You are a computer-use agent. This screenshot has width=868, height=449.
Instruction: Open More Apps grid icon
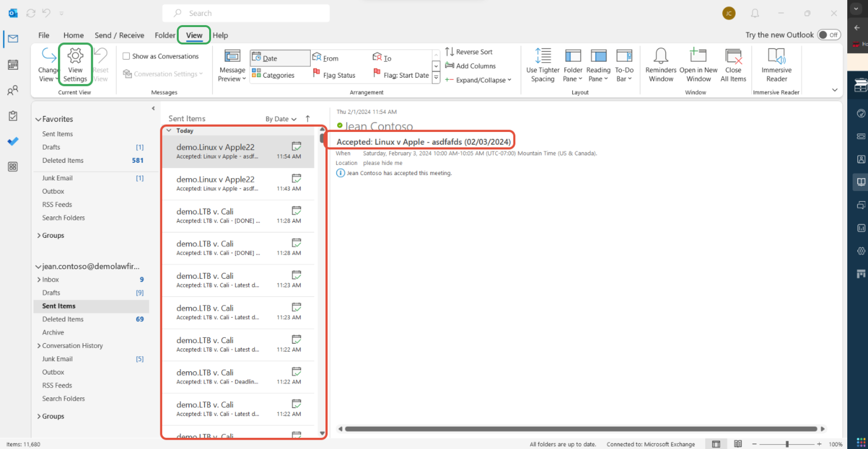13,167
